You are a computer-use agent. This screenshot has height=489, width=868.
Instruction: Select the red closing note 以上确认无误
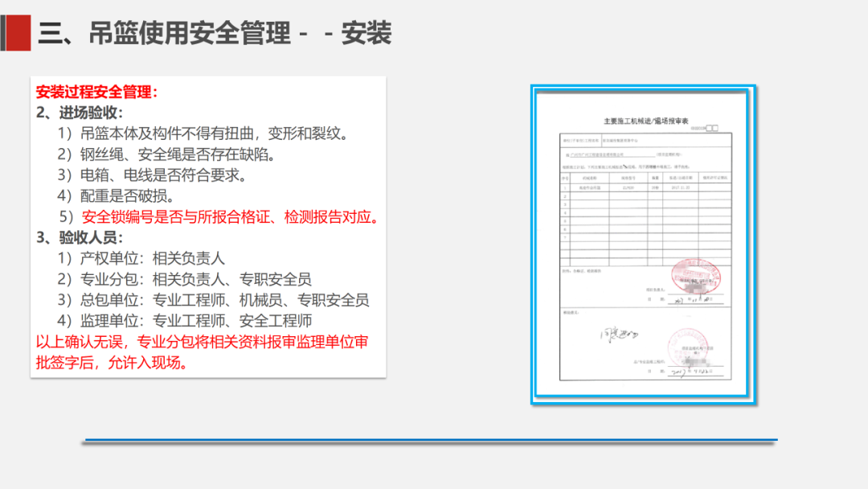pyautogui.click(x=203, y=352)
